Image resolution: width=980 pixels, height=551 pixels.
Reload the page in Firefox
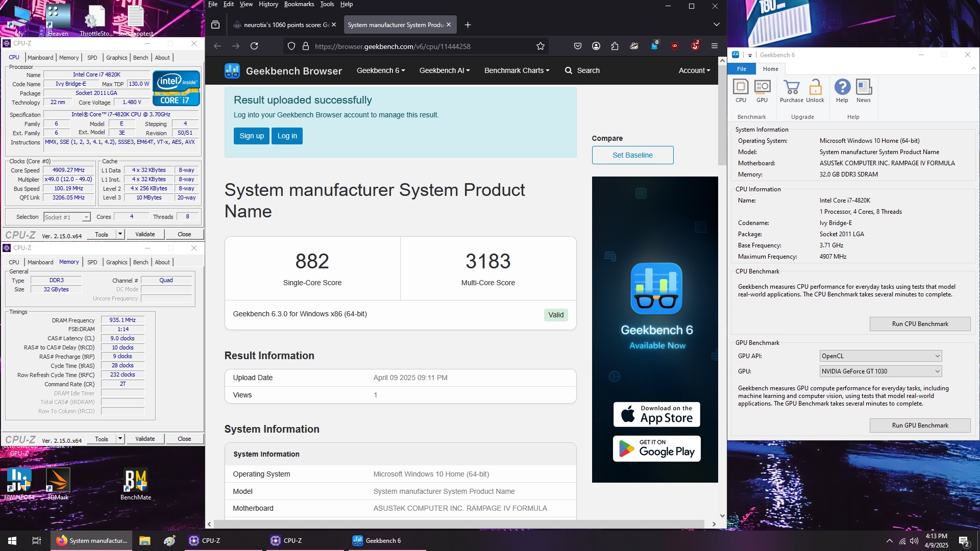[x=254, y=46]
